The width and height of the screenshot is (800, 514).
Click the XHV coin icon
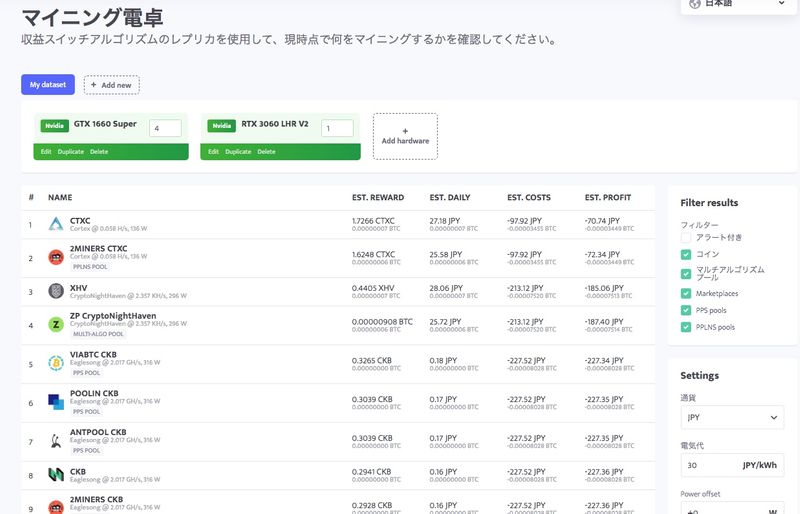56,291
